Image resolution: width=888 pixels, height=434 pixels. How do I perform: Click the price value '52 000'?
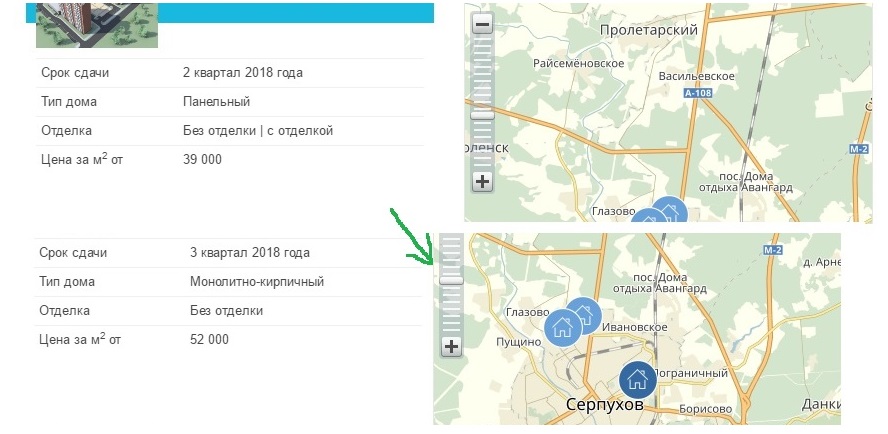click(x=210, y=340)
